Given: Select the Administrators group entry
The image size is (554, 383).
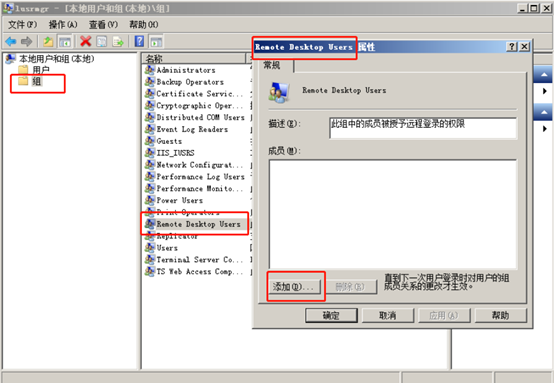Looking at the screenshot, I should point(186,70).
